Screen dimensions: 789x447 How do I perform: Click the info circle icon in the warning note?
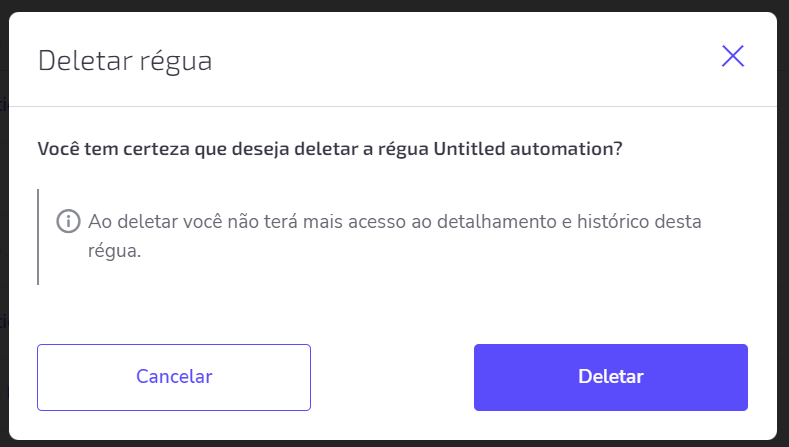point(68,221)
